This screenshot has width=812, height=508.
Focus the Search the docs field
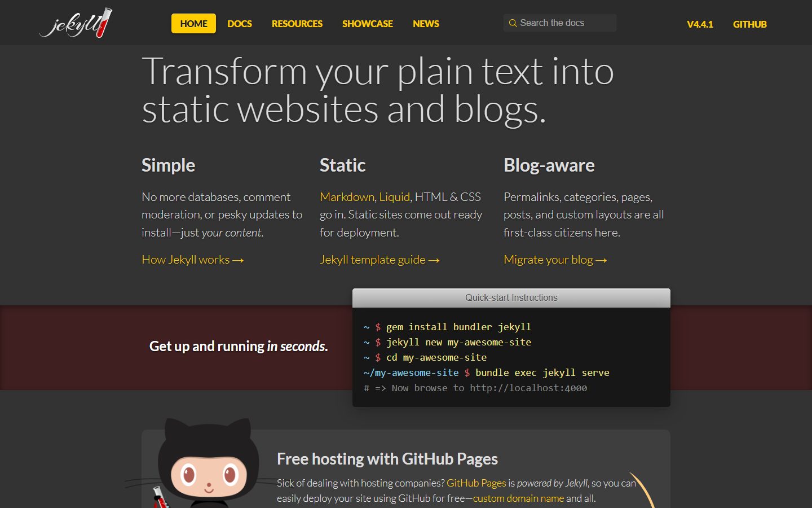pyautogui.click(x=560, y=23)
